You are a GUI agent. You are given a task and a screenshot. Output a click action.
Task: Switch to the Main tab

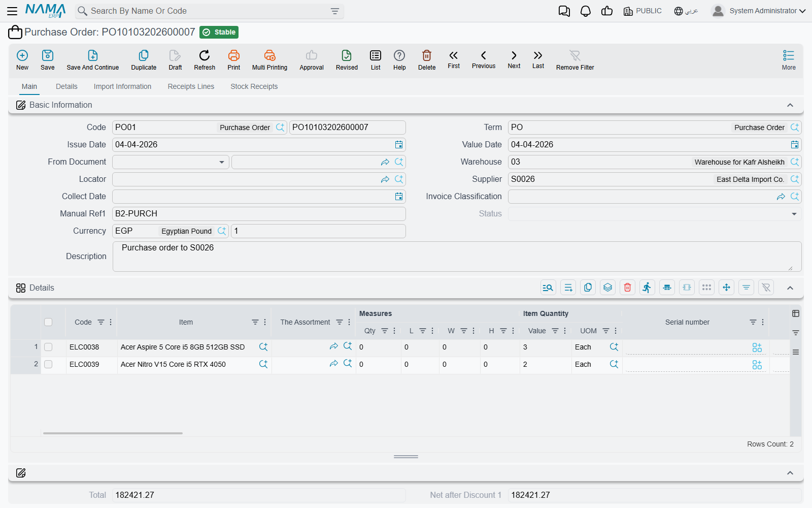tap(29, 86)
